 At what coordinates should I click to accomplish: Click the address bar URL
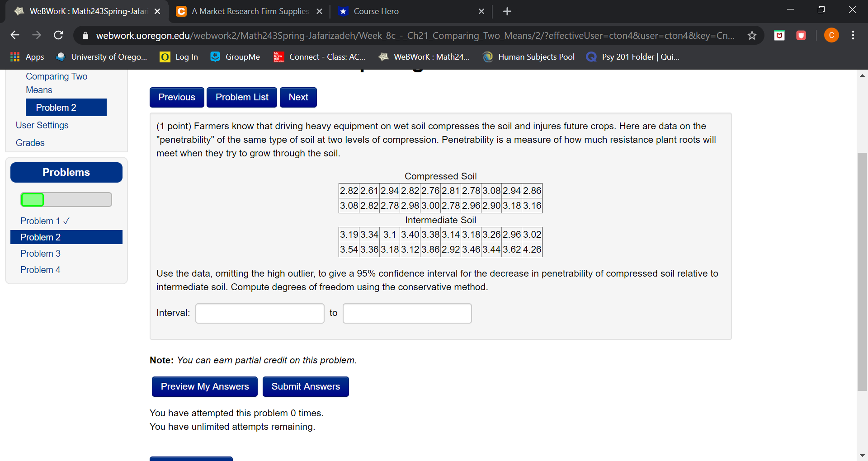click(x=415, y=35)
